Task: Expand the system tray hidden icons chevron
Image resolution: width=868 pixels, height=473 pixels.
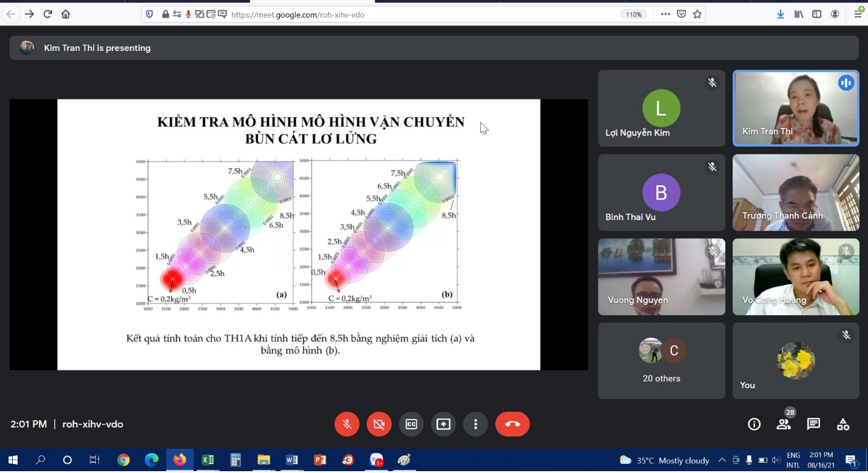Action: [722, 460]
